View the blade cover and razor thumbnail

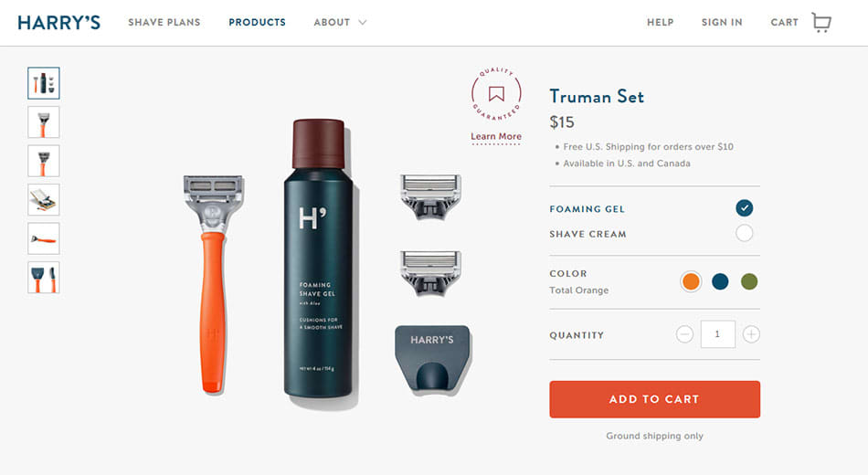[x=44, y=278]
